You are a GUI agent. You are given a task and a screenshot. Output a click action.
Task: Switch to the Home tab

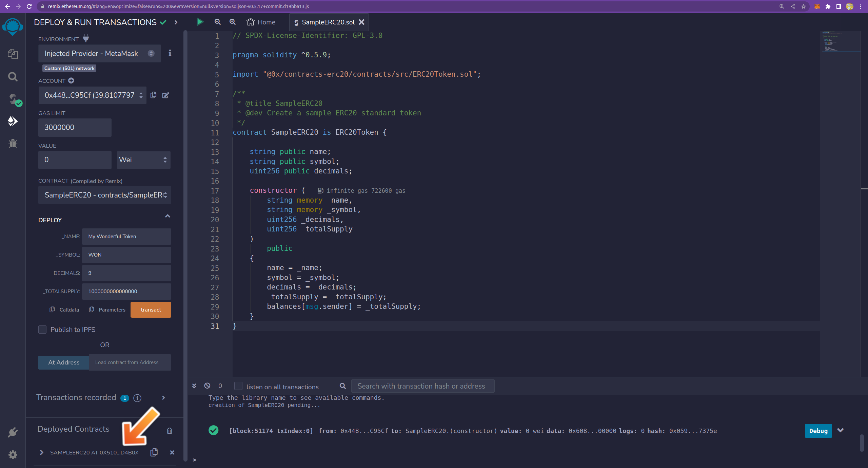click(x=261, y=22)
